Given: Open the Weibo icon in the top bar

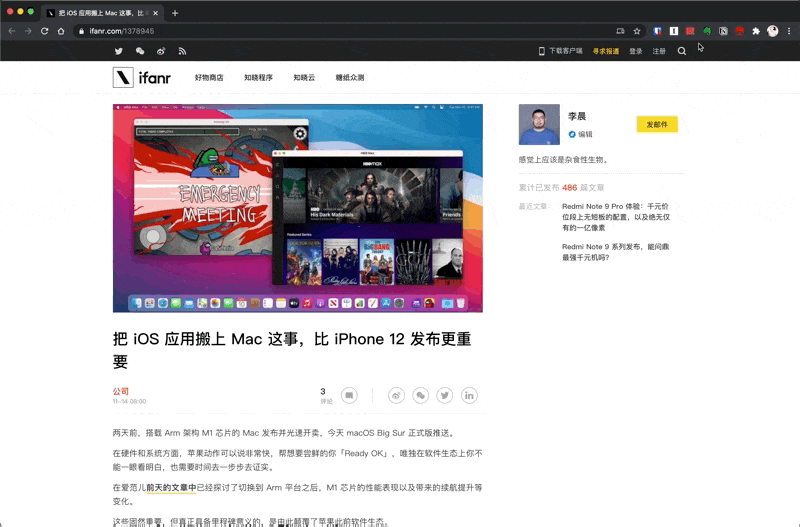Looking at the screenshot, I should pos(161,51).
